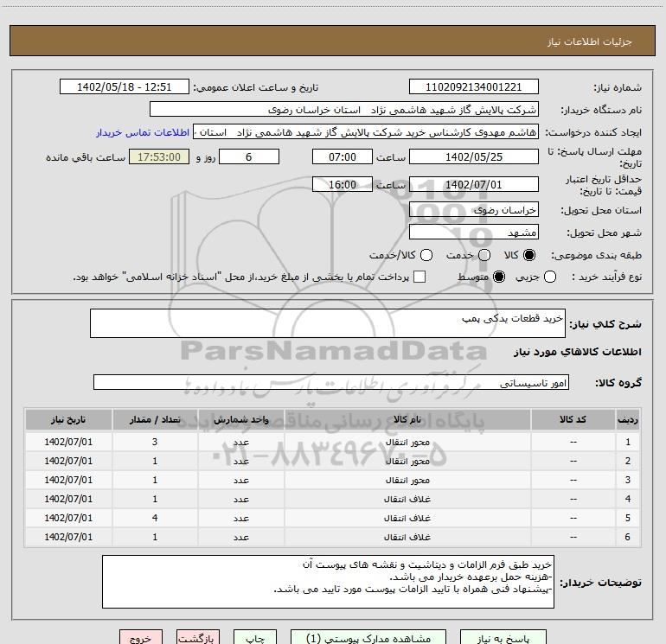Click the price validity time 16:00 field
The image size is (666, 644).
343,184
